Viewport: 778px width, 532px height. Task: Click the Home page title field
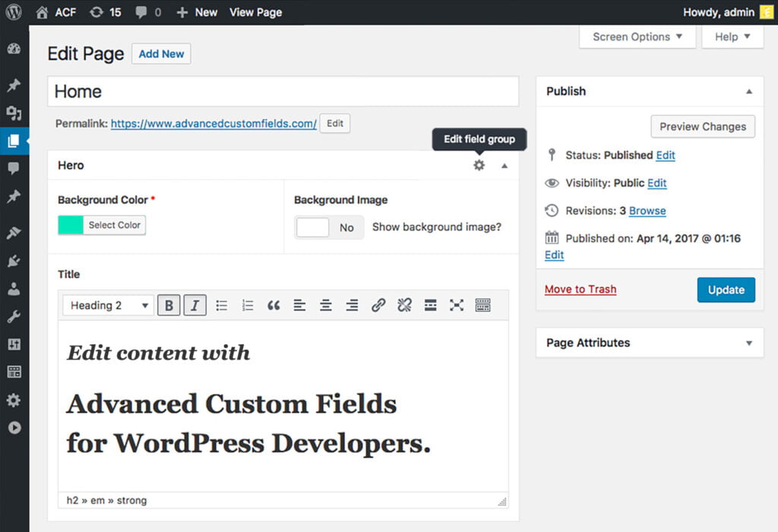pyautogui.click(x=283, y=90)
